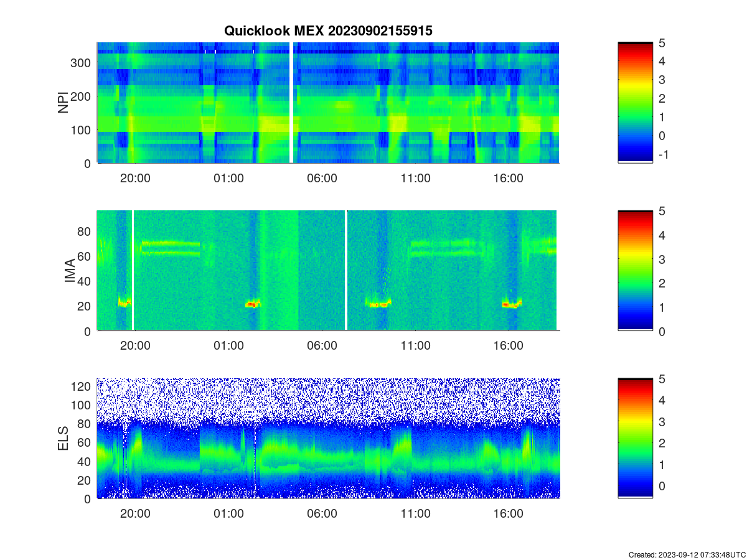Click the "40" tick on IMA y-axis
The image size is (747, 560).
pyautogui.click(x=85, y=281)
